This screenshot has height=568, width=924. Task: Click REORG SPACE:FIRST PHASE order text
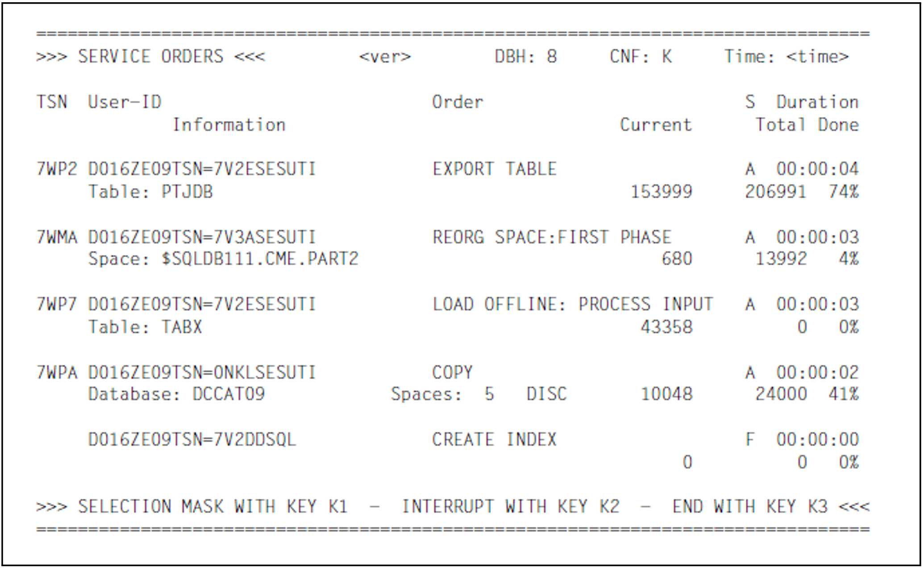[551, 237]
